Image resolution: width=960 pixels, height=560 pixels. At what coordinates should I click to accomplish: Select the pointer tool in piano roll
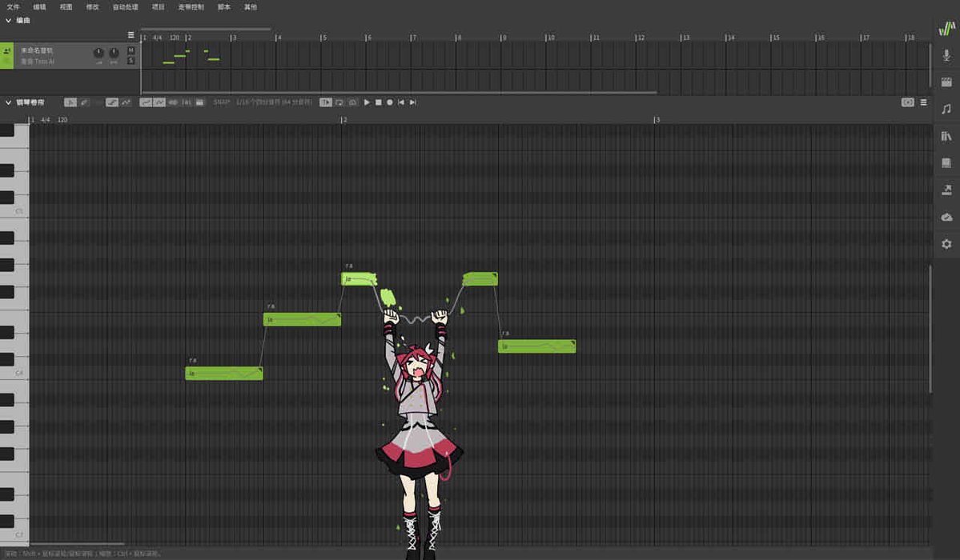[70, 102]
